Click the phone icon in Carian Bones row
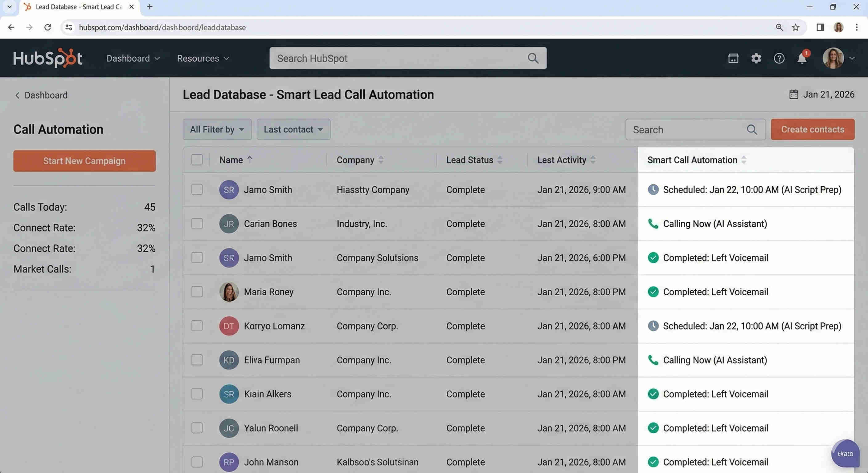 tap(653, 224)
